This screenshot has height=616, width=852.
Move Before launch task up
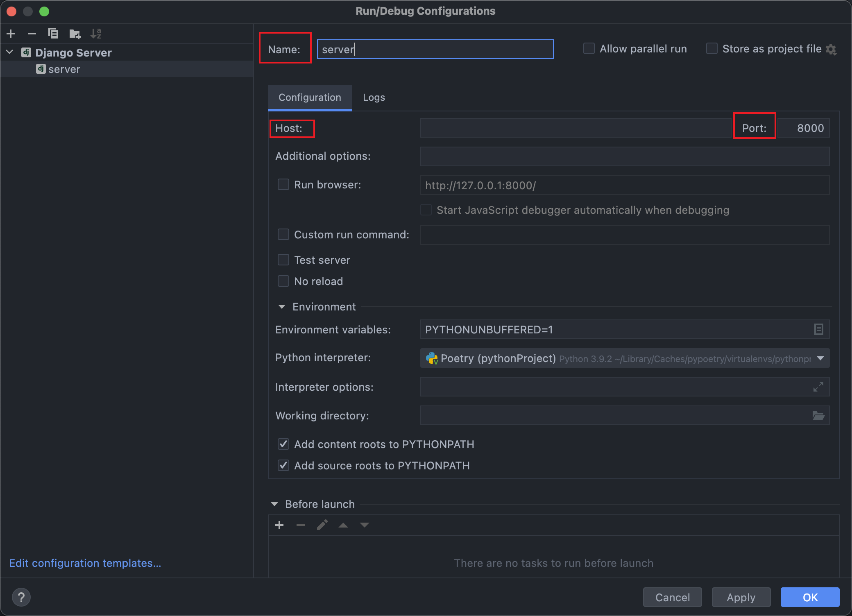point(343,525)
